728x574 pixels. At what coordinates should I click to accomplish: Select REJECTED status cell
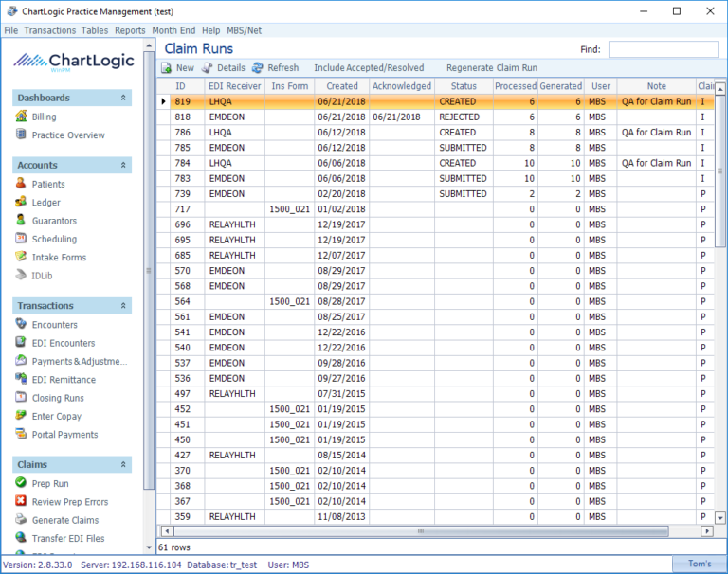[x=464, y=117]
